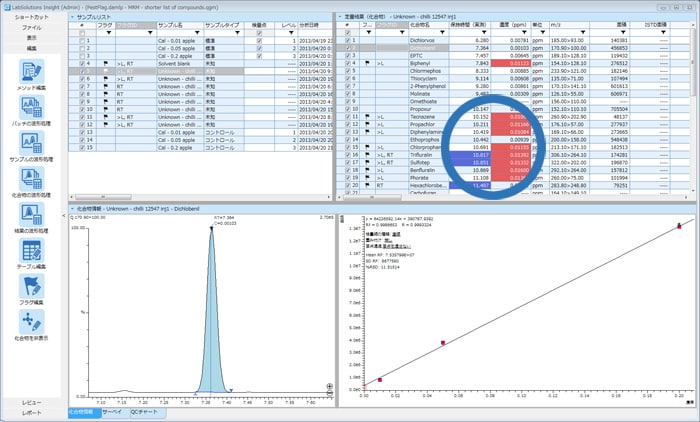
Task: Select Cal - 0.2 apple コントロール row 15
Action: coord(201,147)
